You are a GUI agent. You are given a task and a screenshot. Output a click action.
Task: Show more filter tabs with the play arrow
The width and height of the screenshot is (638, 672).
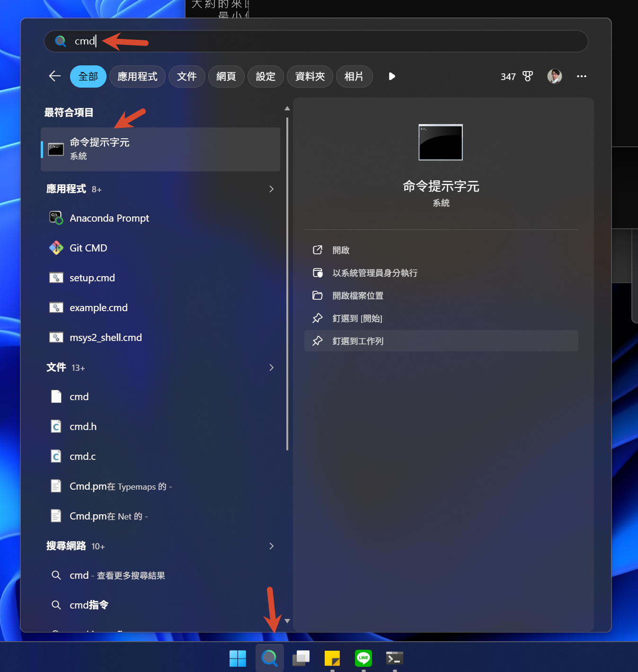392,76
